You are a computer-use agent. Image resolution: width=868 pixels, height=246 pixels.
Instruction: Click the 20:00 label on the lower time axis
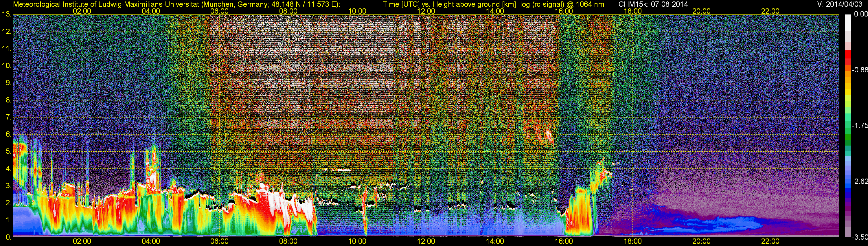702,242
